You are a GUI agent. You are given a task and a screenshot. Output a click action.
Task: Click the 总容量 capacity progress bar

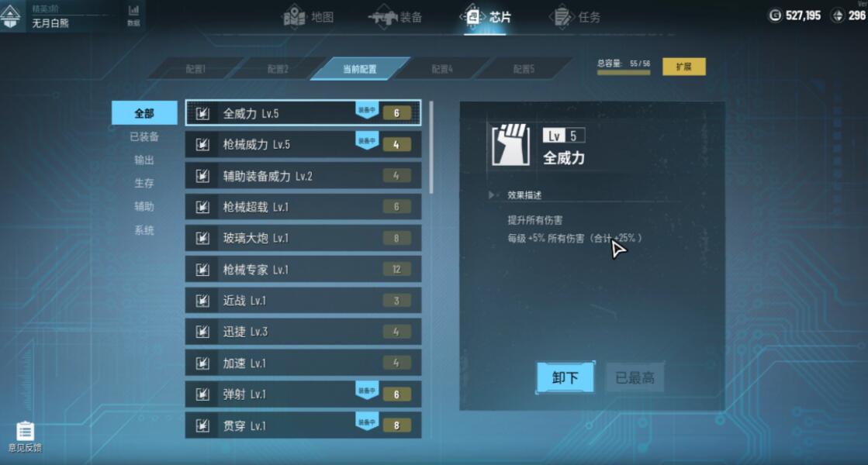[624, 72]
